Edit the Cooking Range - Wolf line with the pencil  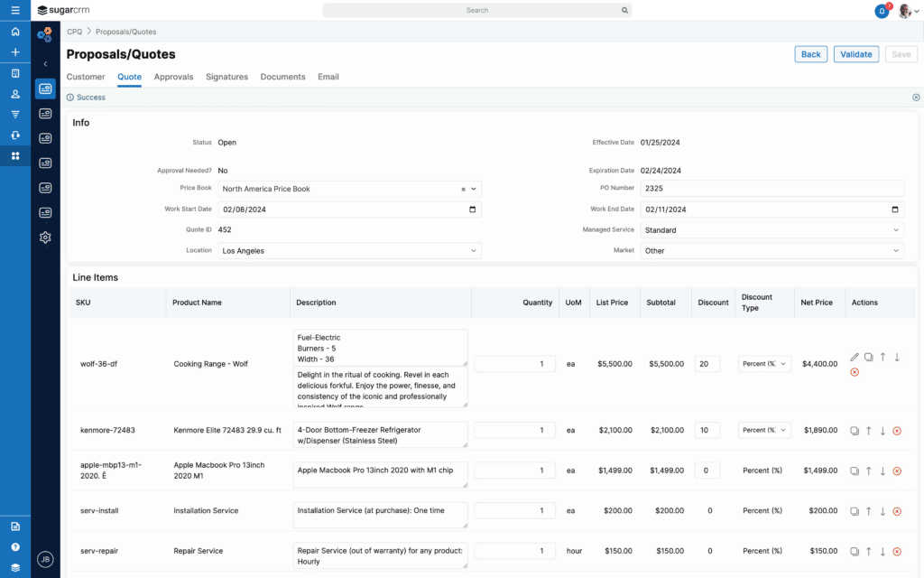855,357
